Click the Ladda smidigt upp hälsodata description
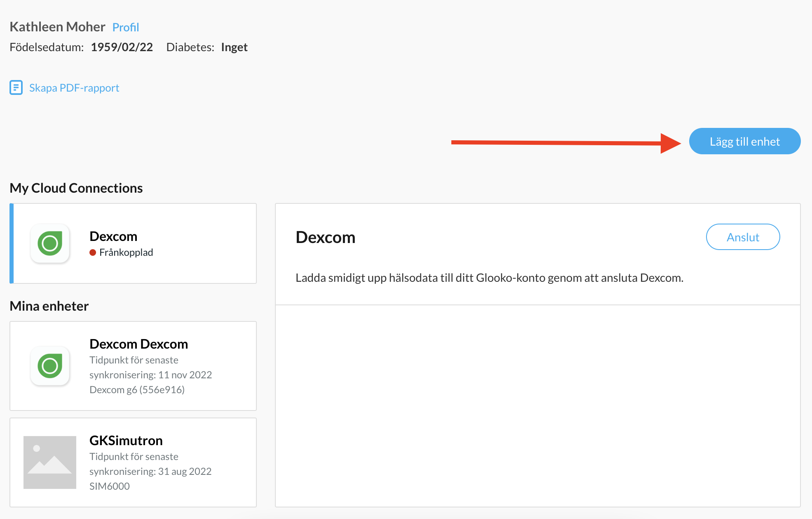Viewport: 812px width, 519px height. coord(490,278)
